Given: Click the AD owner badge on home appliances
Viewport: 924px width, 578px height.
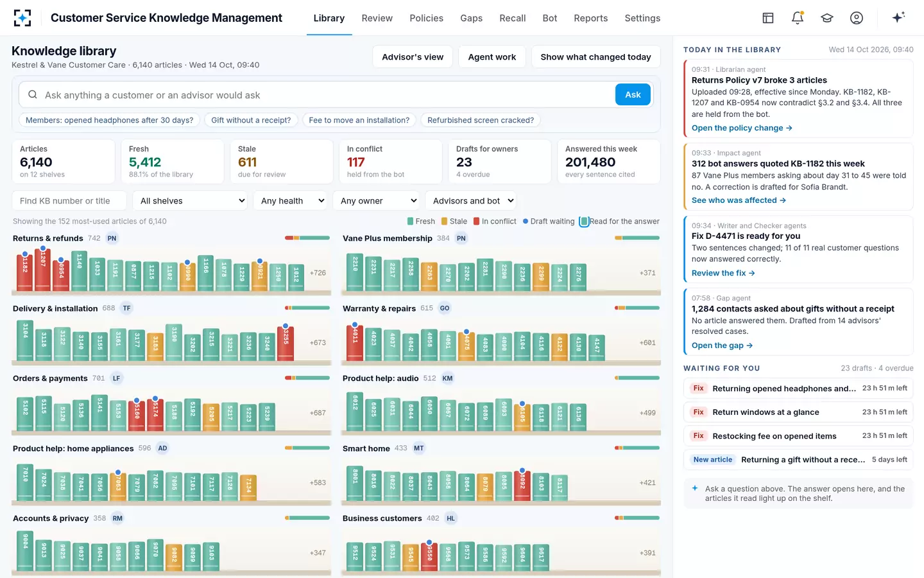Looking at the screenshot, I should coord(162,448).
